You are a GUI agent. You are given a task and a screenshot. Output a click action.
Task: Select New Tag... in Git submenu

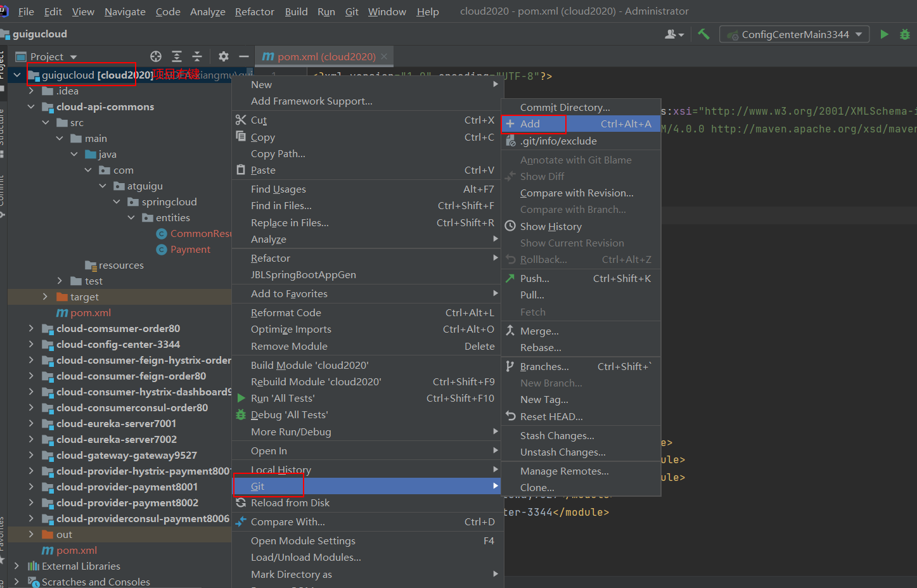point(581,399)
